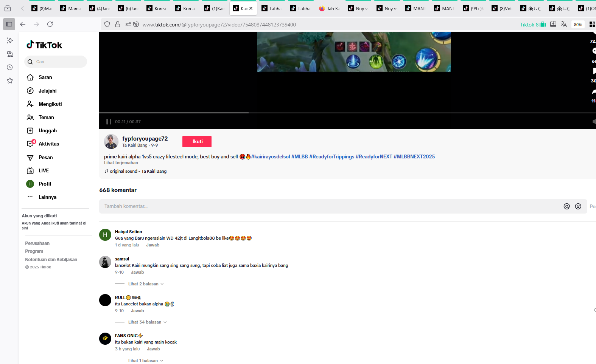Image resolution: width=596 pixels, height=364 pixels.
Task: Switch to the (8)Ma TikTok tab
Action: pos(42,8)
